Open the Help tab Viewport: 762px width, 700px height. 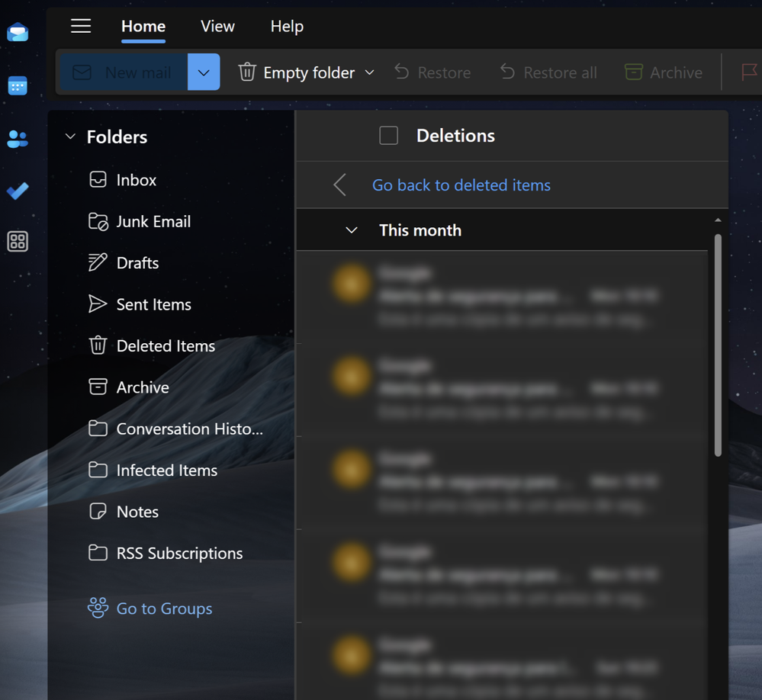[x=287, y=26]
